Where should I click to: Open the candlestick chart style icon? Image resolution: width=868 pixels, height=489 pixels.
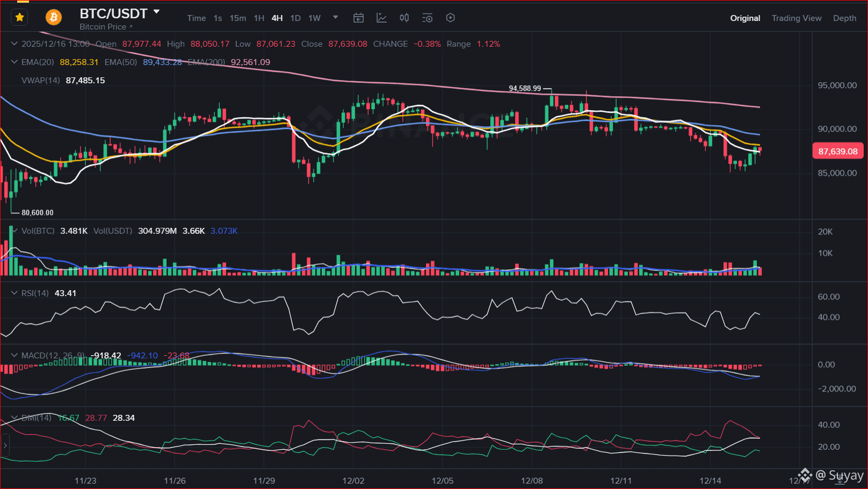pos(404,18)
